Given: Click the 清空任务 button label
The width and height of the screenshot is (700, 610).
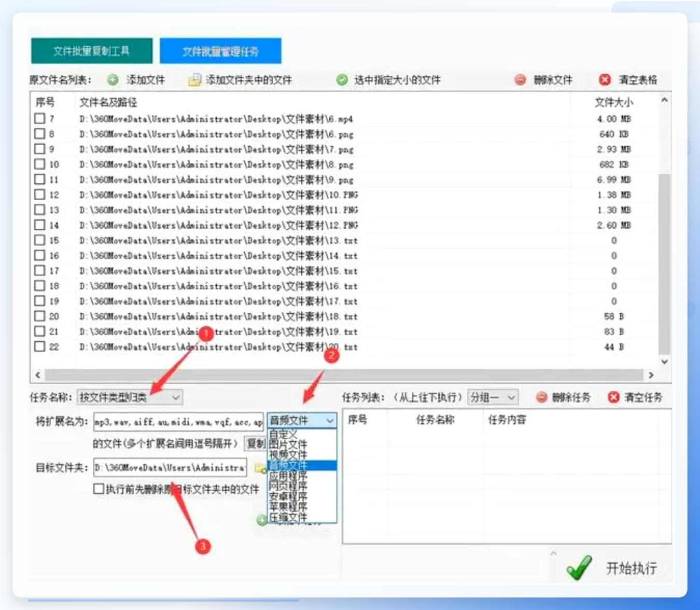Looking at the screenshot, I should pyautogui.click(x=643, y=397).
